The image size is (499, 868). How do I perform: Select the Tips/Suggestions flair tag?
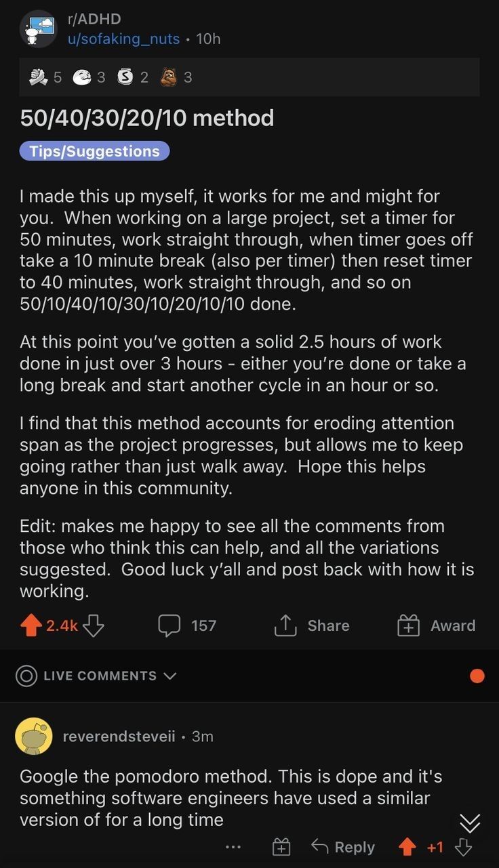tap(94, 151)
